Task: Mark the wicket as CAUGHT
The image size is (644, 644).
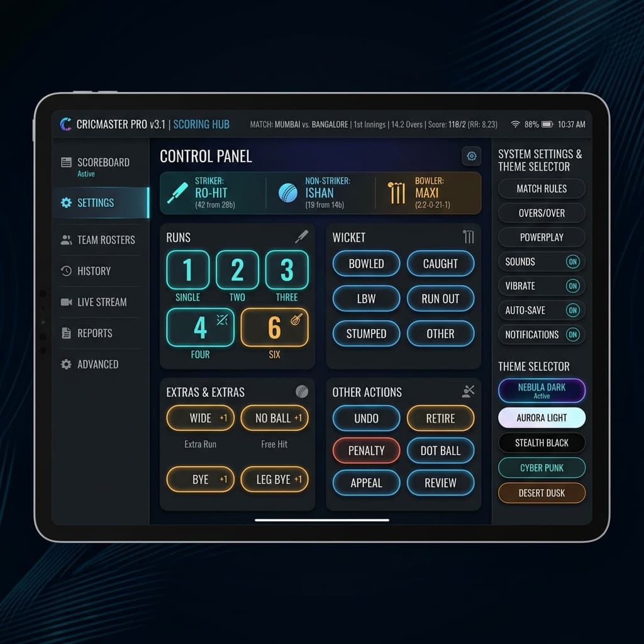Action: pyautogui.click(x=440, y=264)
